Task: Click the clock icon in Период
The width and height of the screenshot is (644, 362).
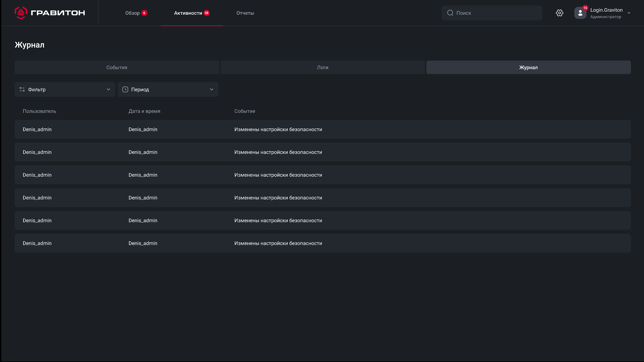Action: click(x=125, y=89)
